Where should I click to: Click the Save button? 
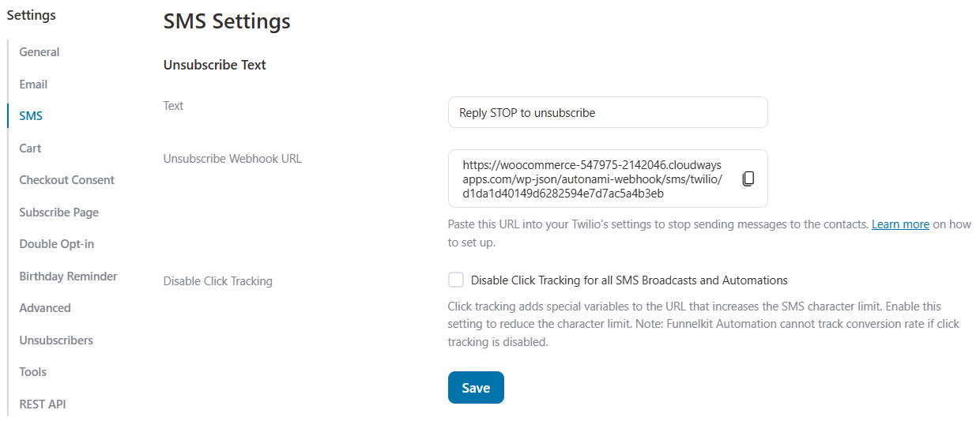tap(476, 387)
